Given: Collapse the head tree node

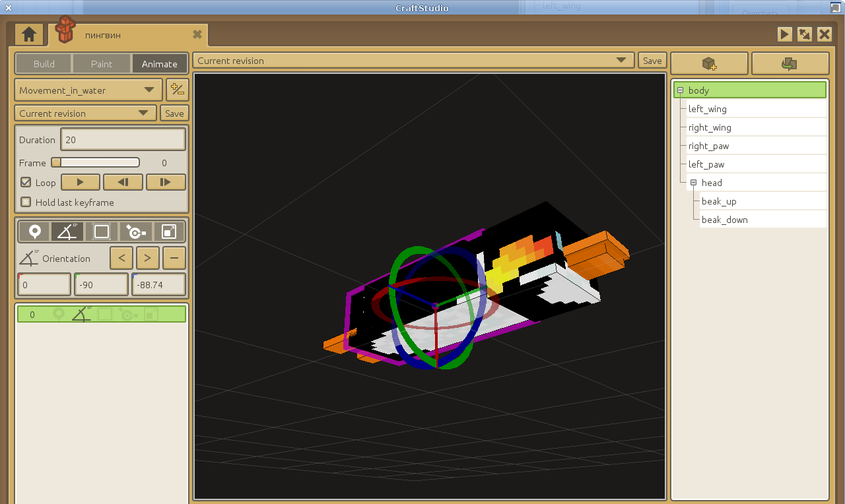Looking at the screenshot, I should tap(693, 183).
